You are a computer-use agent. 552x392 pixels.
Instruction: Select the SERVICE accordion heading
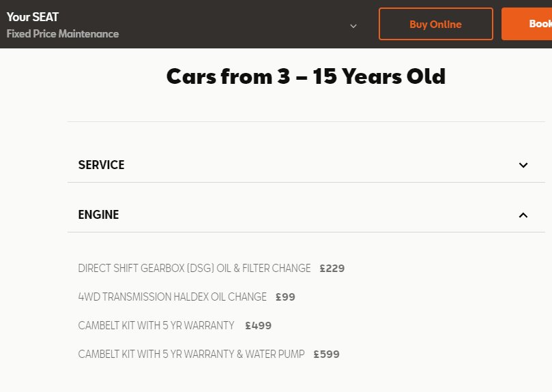[x=102, y=165]
